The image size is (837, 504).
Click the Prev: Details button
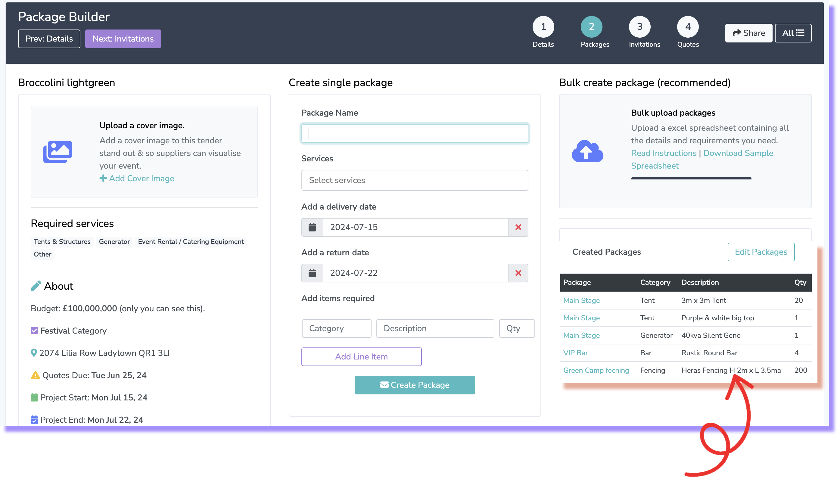(x=49, y=39)
